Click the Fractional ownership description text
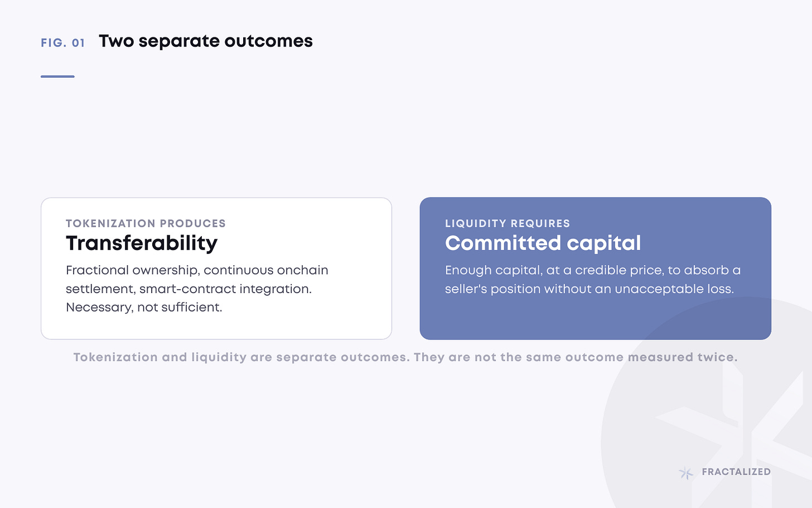812x508 pixels. (197, 289)
